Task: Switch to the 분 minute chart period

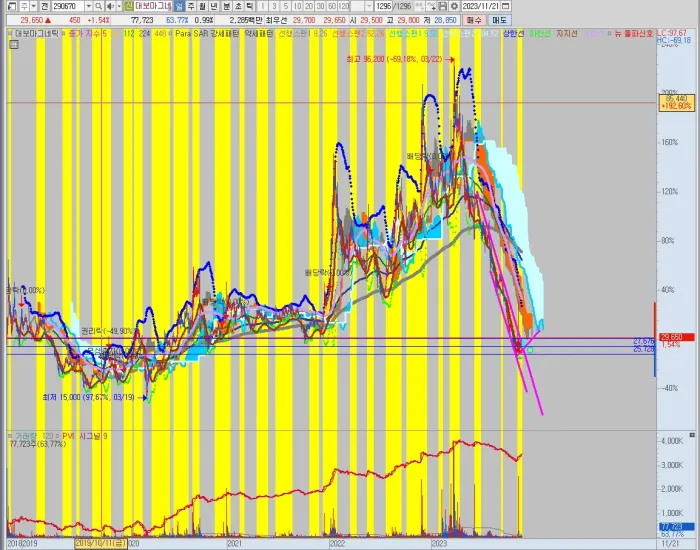Action: coord(226,6)
